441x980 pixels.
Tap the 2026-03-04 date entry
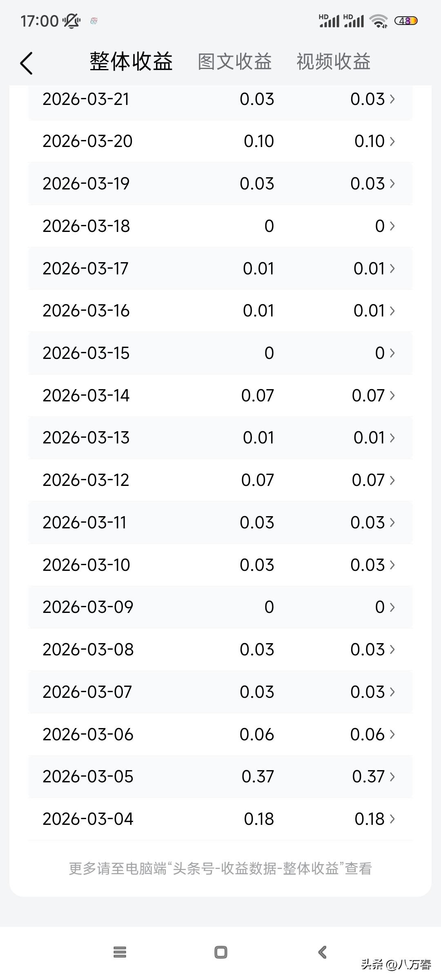click(x=88, y=819)
